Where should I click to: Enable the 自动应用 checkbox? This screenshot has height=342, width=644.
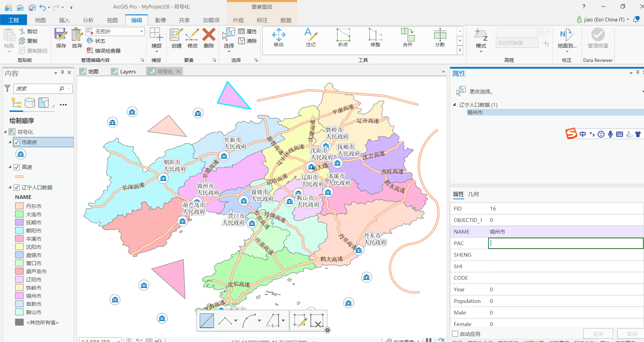coord(455,334)
